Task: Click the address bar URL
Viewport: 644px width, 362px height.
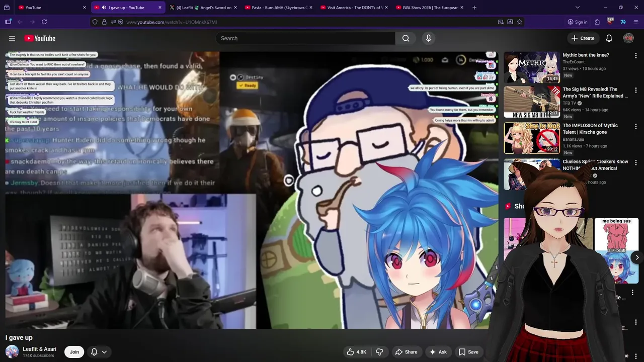Action: click(172, 22)
